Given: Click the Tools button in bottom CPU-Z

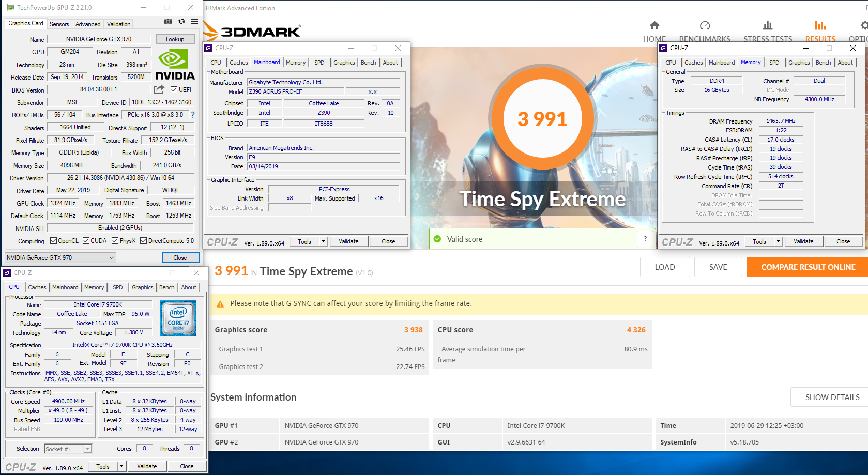Looking at the screenshot, I should (x=103, y=466).
